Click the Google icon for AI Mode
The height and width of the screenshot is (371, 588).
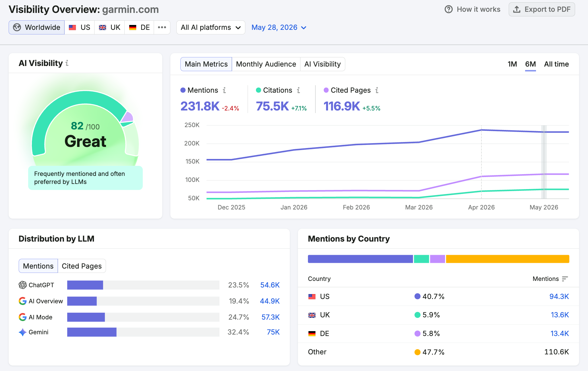tap(23, 317)
